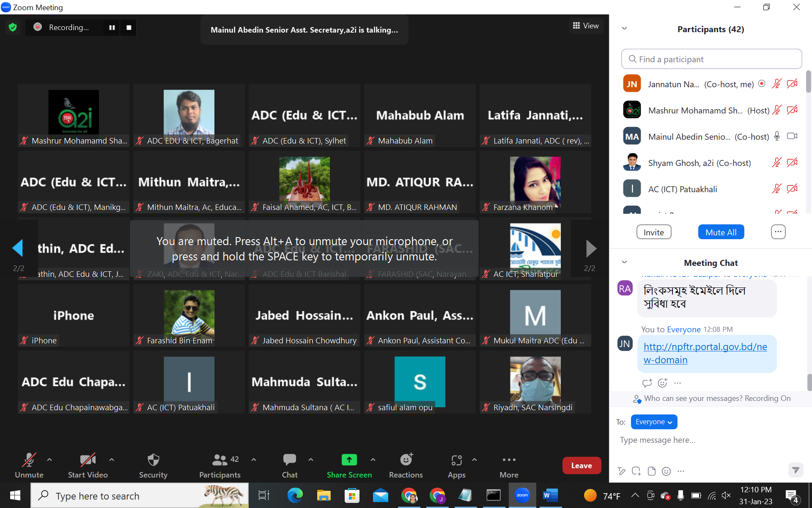Stop the recording with square button
Viewport: 812px width, 508px height.
[129, 28]
